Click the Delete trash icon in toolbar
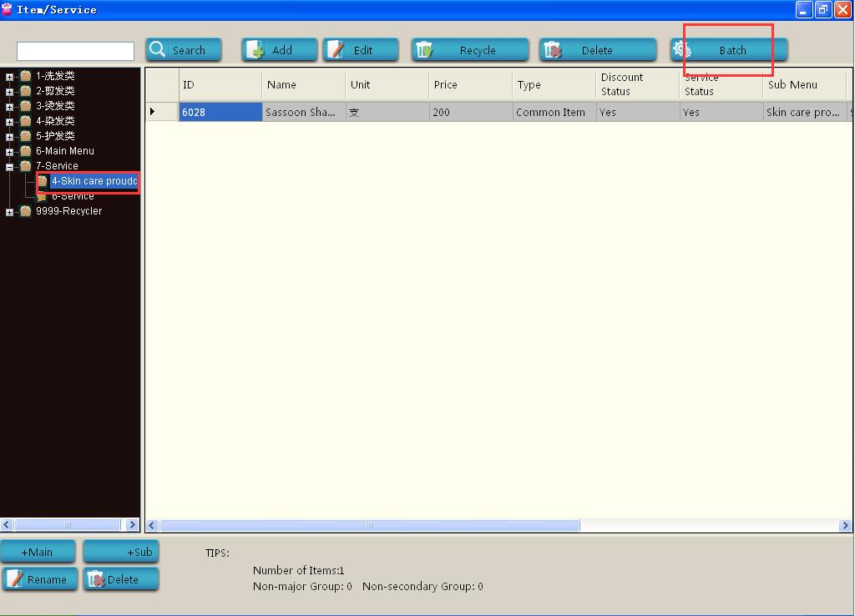The image size is (855, 616). [553, 49]
